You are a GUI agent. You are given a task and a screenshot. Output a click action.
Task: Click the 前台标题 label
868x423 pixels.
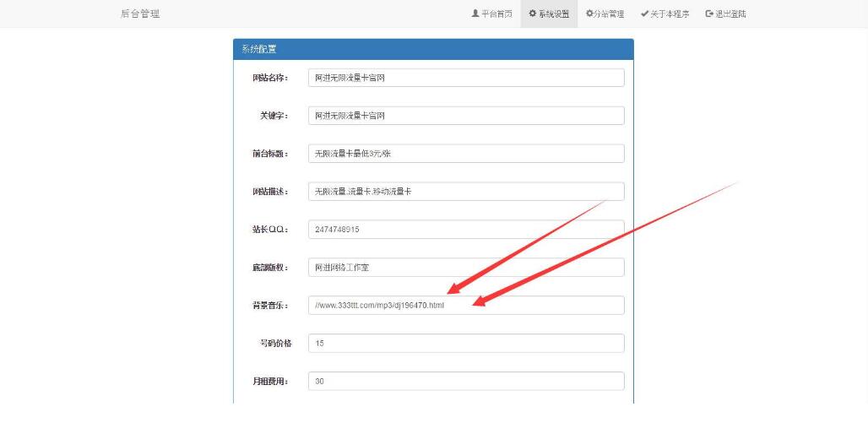tap(270, 154)
